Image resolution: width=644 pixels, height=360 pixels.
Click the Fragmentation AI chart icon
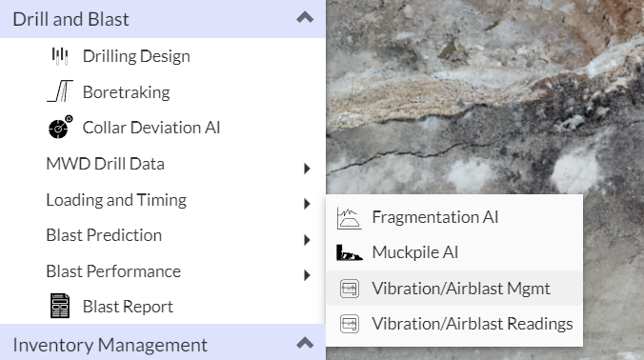pyautogui.click(x=349, y=217)
